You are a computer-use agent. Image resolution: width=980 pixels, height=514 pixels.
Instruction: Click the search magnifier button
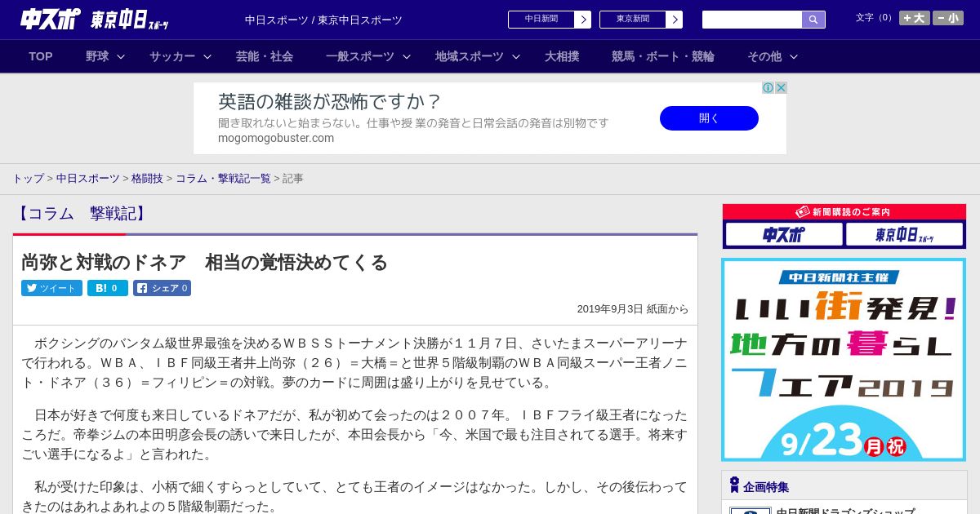813,20
